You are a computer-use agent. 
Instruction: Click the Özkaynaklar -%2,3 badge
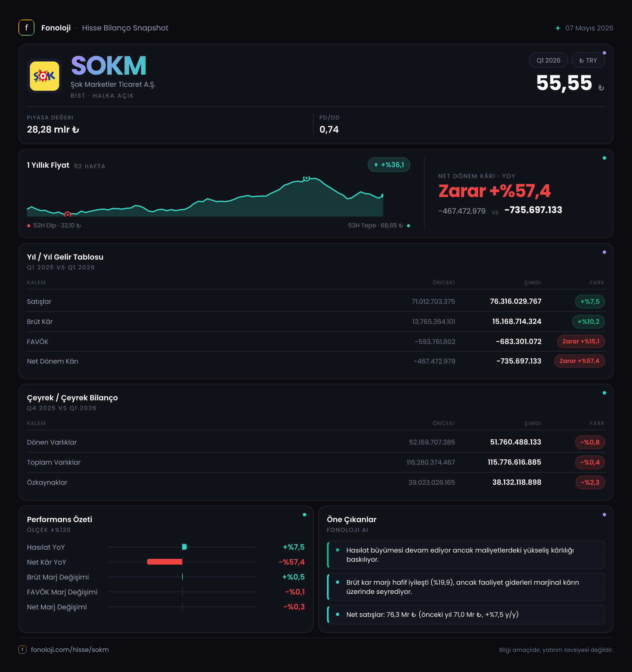pyautogui.click(x=590, y=482)
